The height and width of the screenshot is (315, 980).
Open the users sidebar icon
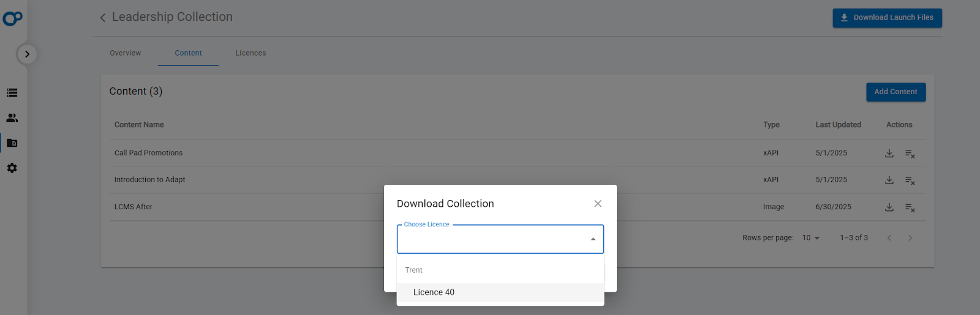click(12, 118)
